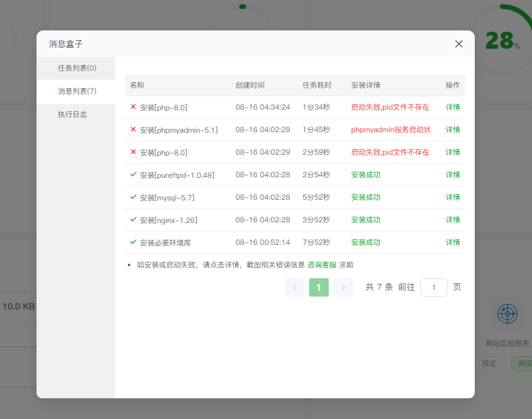This screenshot has height=419, width=532.
Task: Switch to the 任务列表(0) tab
Action: 76,68
